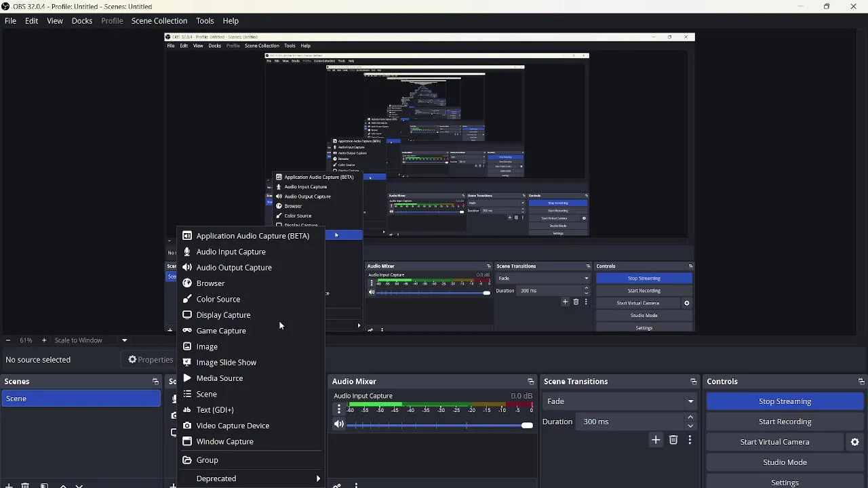This screenshot has height=488, width=868.
Task: Click Start Virtual Camera
Action: coord(774,442)
